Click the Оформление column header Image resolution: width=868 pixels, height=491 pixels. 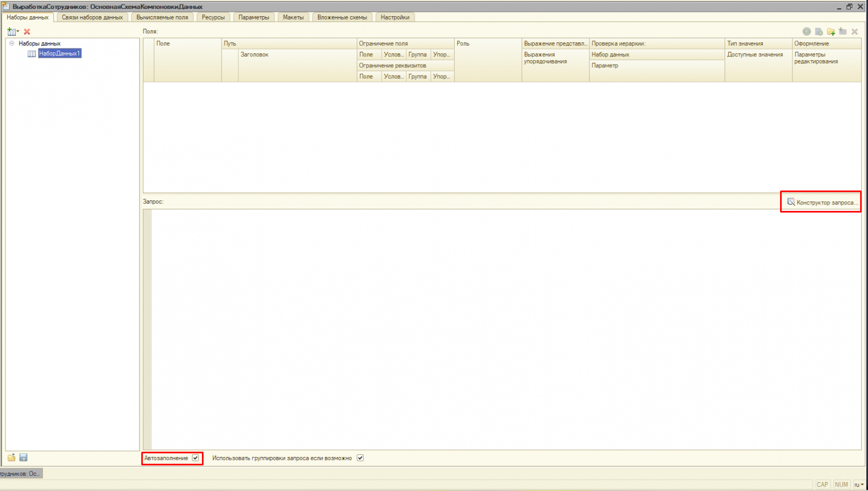pos(827,43)
